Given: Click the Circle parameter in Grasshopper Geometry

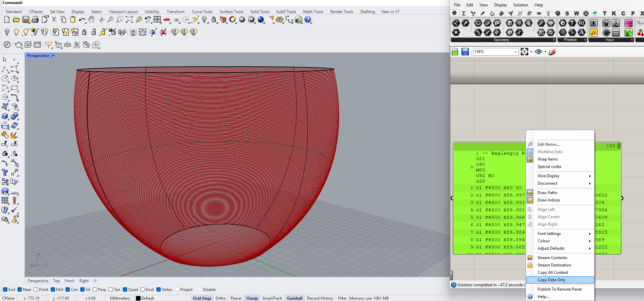Looking at the screenshot, I should [x=478, y=23].
